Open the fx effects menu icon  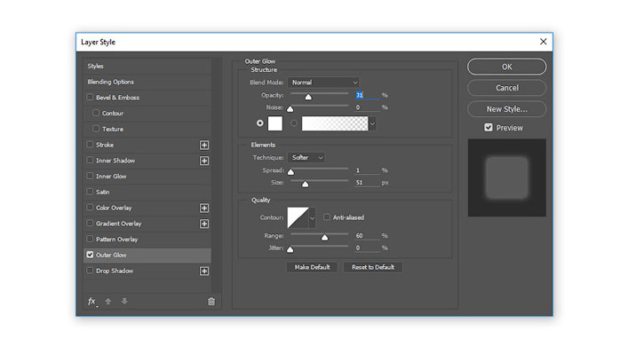click(x=92, y=302)
